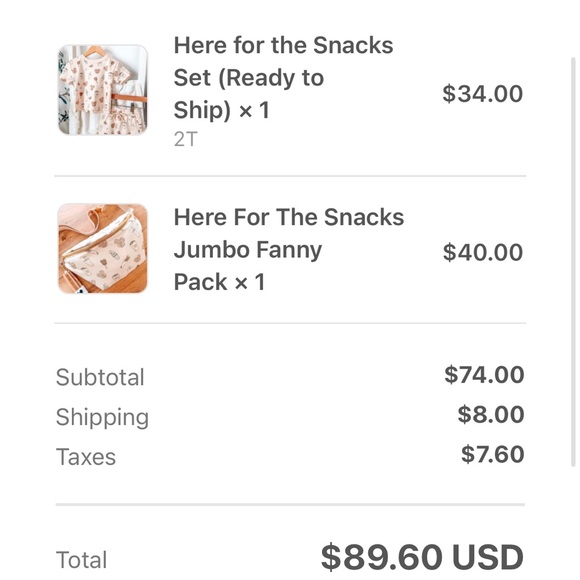Click the $7.60 taxes amount

pyautogui.click(x=493, y=454)
